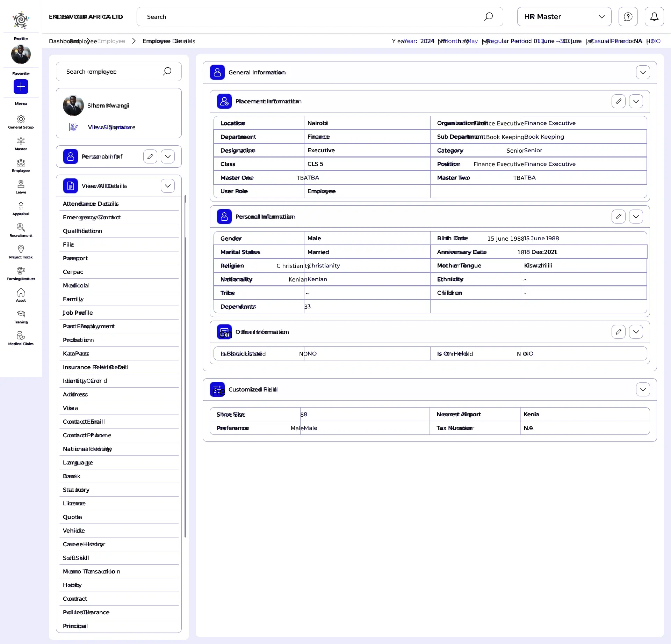The image size is (671, 644).
Task: Edit Other Information with pencil icon
Action: click(x=618, y=332)
